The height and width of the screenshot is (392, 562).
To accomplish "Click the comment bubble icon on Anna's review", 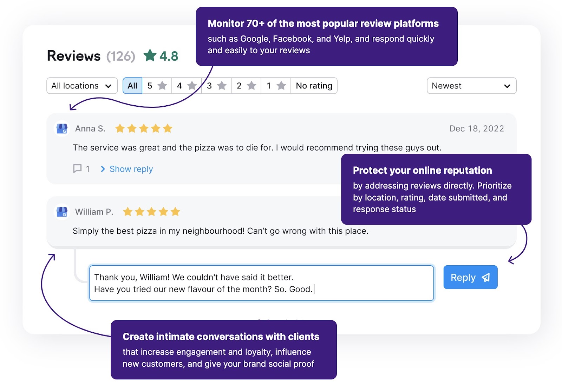I will coord(77,169).
